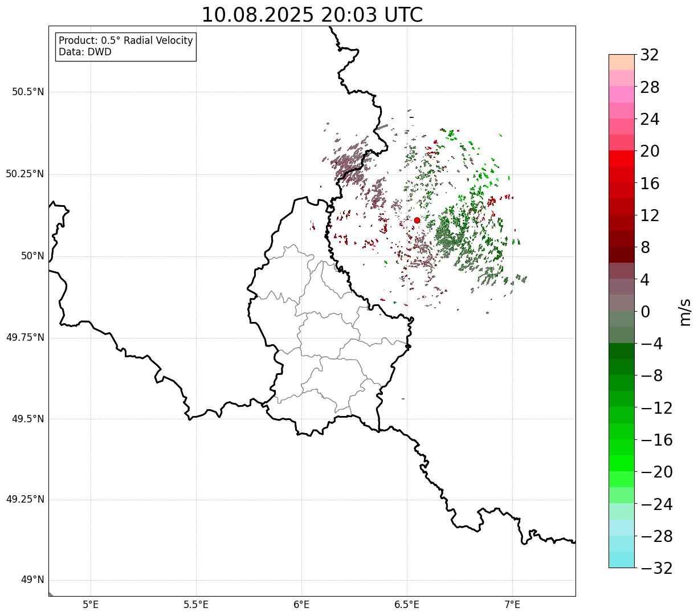Click the 50.5°N latitude label
698x616 pixels.
[x=28, y=92]
